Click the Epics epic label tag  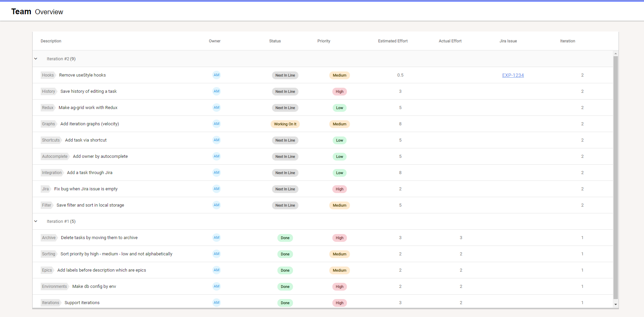[47, 270]
